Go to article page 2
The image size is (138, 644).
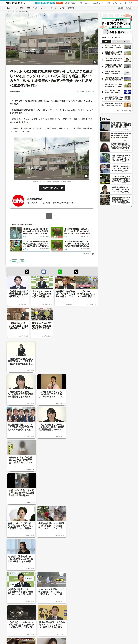[x=55, y=216]
